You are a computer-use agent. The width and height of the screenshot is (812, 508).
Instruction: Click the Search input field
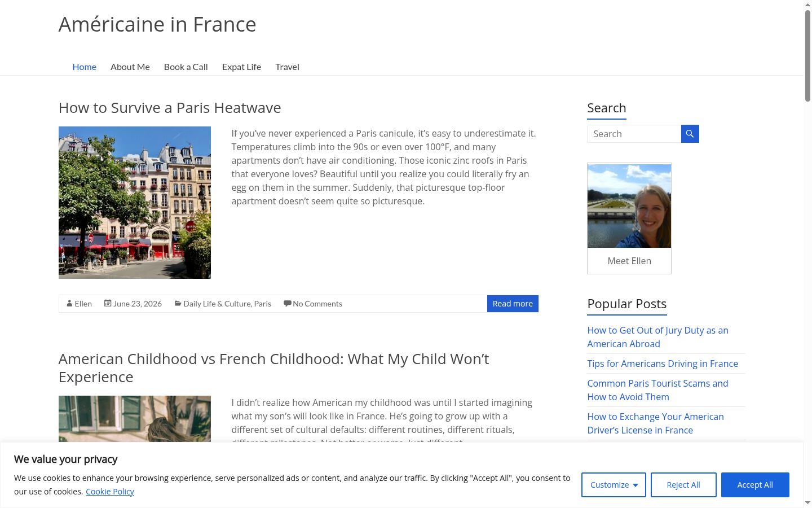[x=634, y=134]
